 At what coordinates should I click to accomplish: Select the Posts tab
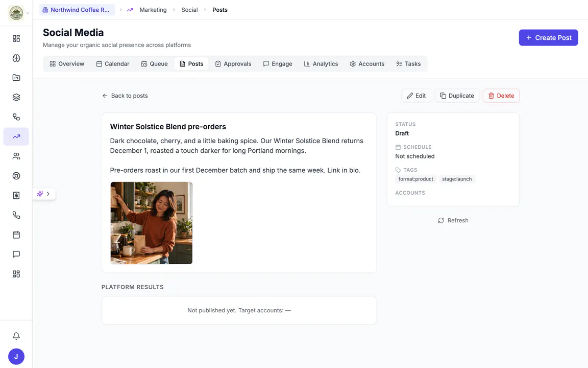coord(191,64)
